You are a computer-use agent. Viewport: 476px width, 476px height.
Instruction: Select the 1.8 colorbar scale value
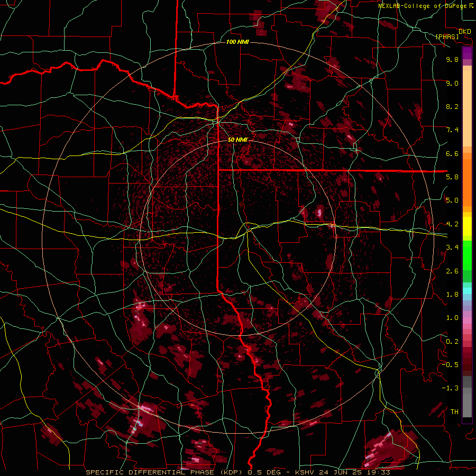pyautogui.click(x=452, y=295)
